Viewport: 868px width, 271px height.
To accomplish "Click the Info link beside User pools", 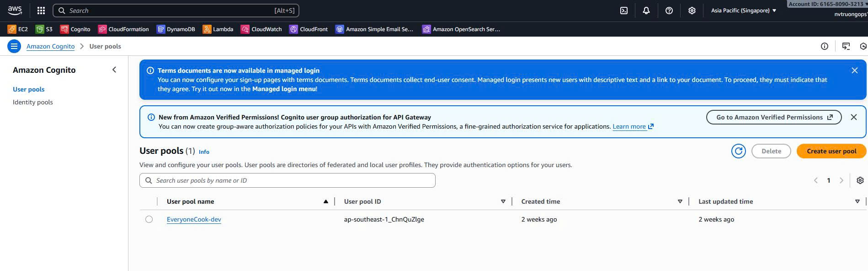I will pyautogui.click(x=204, y=152).
